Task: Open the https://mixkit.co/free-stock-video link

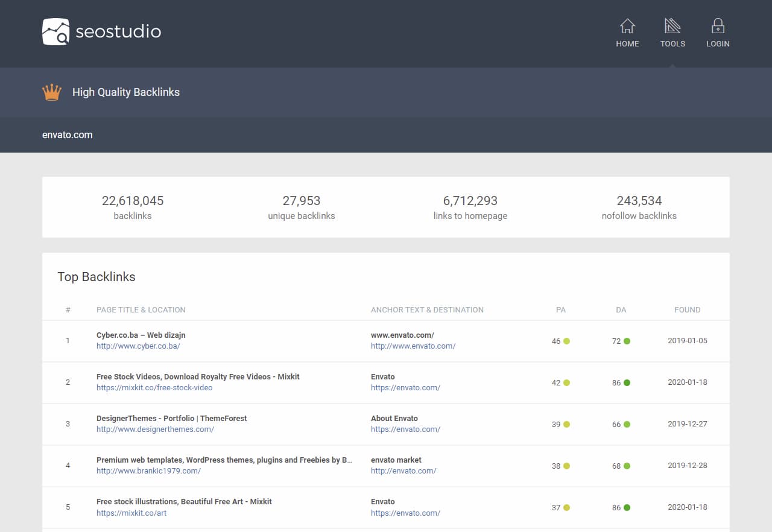Action: (x=154, y=388)
